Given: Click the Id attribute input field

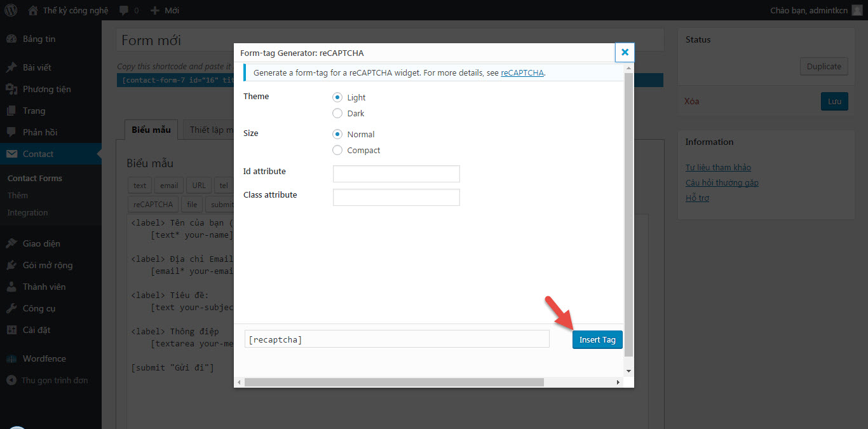Looking at the screenshot, I should click(396, 174).
